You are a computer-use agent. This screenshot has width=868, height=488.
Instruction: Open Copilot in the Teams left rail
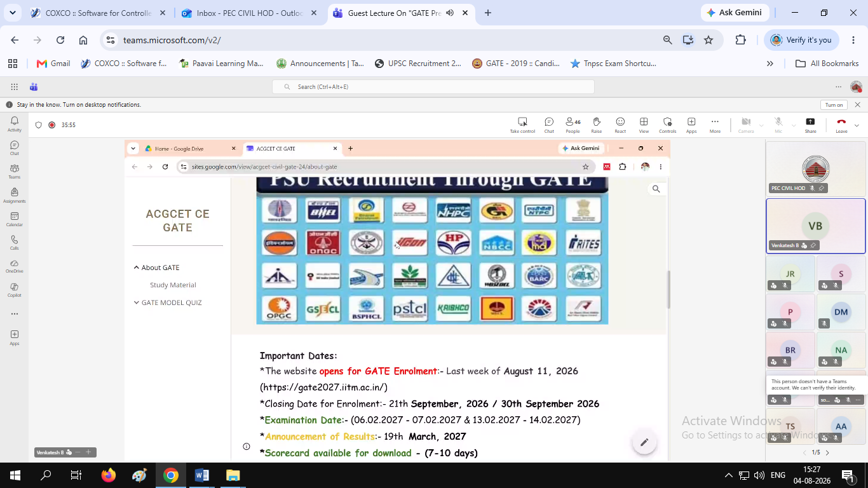click(x=14, y=290)
